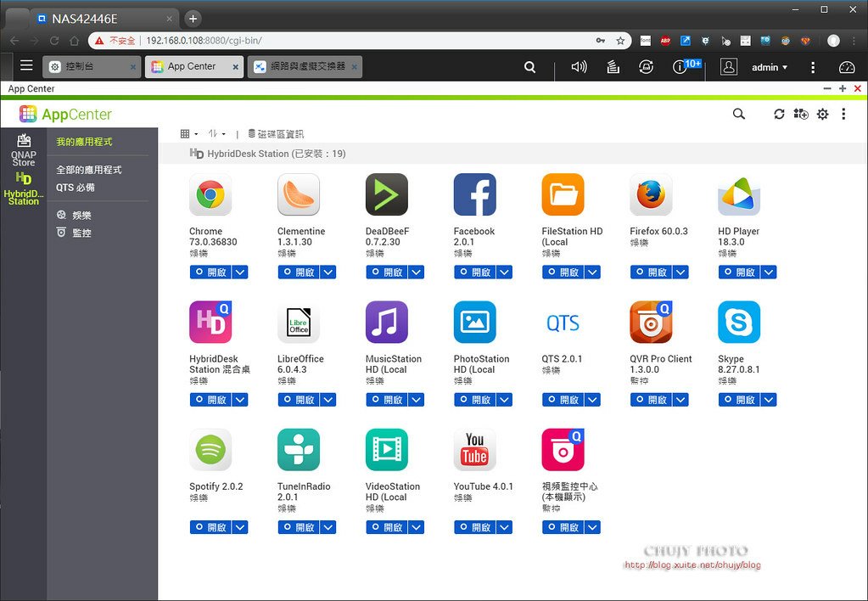Select the 監控 category
The height and width of the screenshot is (601, 868).
click(x=74, y=233)
